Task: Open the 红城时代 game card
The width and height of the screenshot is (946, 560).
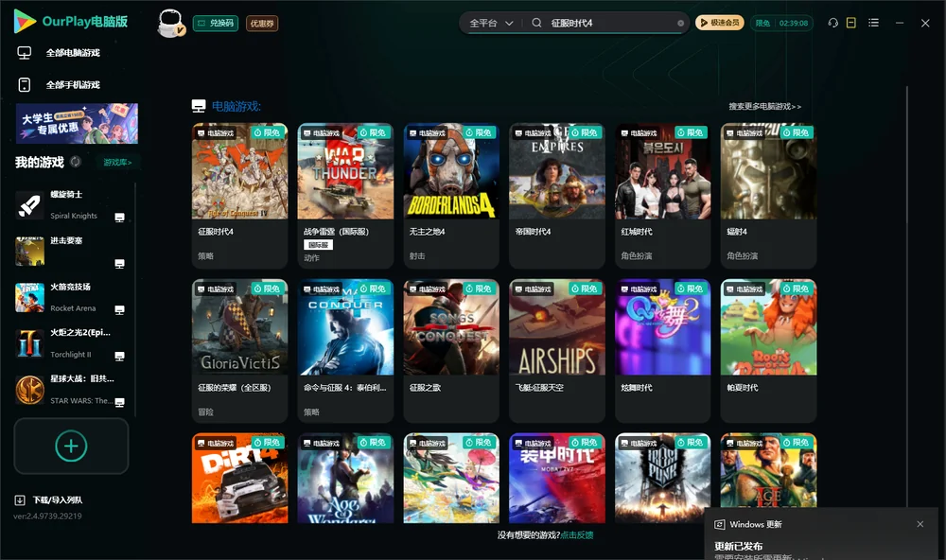Action: [x=663, y=196]
